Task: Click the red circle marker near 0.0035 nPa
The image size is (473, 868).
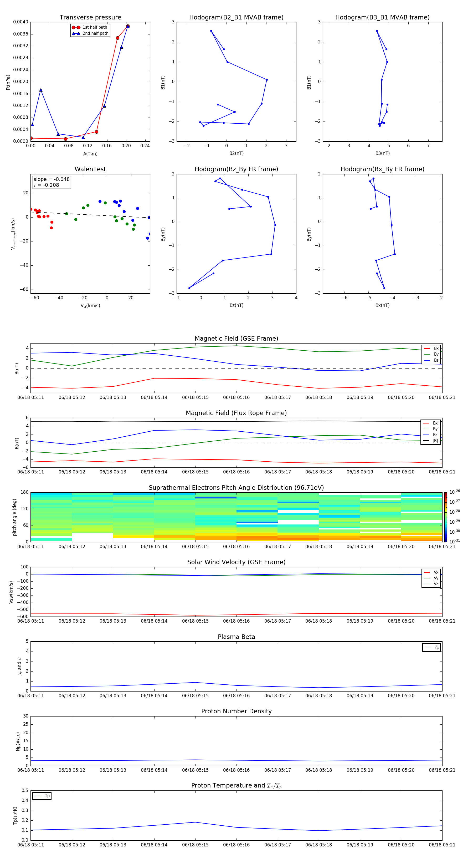Action: pyautogui.click(x=117, y=38)
